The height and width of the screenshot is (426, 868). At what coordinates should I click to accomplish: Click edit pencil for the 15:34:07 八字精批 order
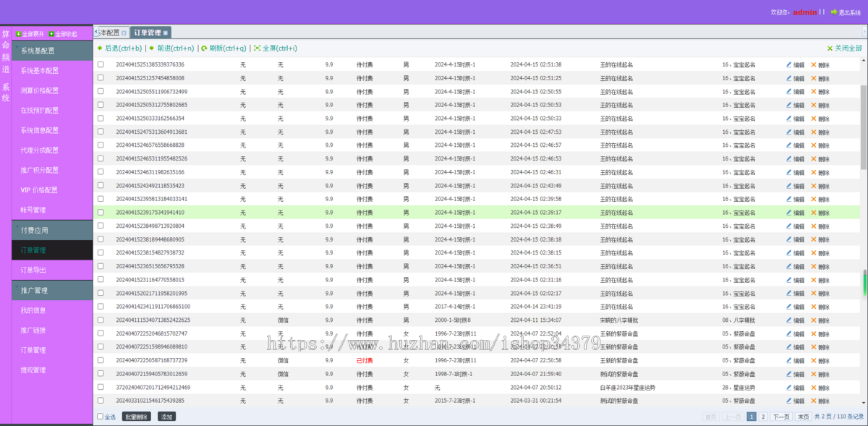[x=789, y=320]
